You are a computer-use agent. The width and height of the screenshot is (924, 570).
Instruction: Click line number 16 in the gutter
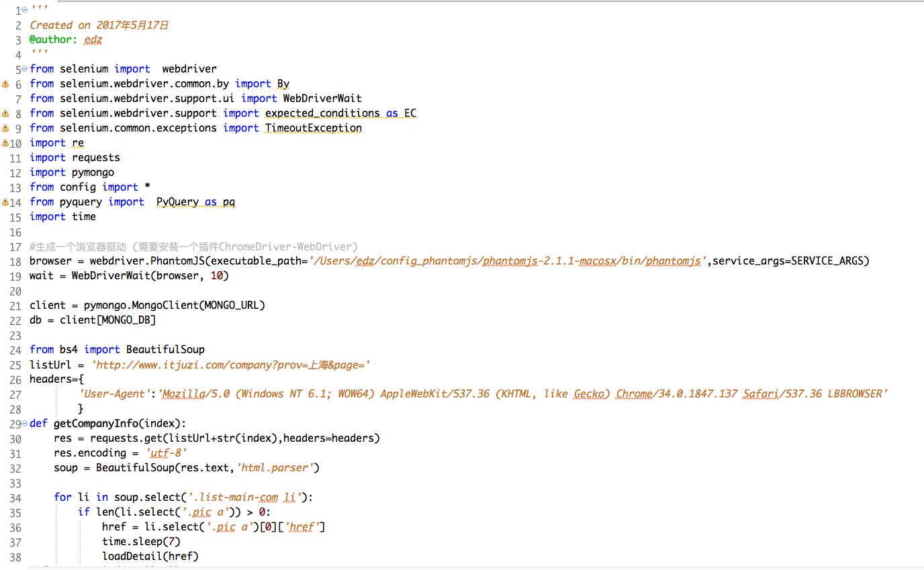(15, 232)
